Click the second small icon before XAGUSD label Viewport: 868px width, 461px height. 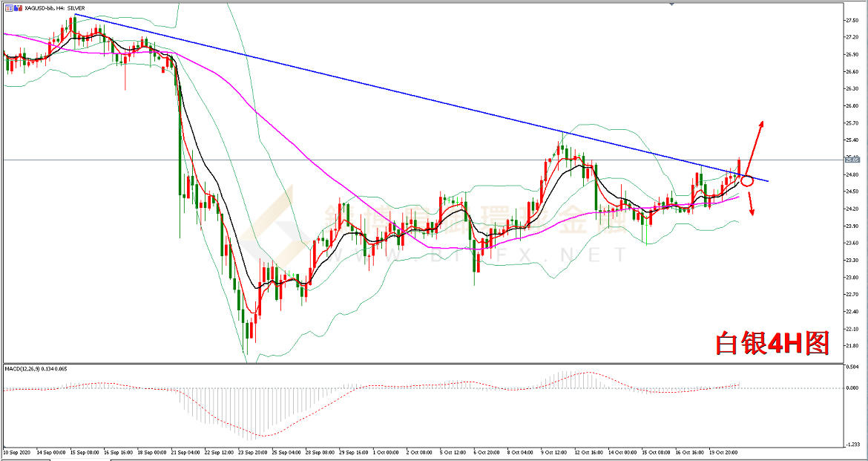[16, 8]
